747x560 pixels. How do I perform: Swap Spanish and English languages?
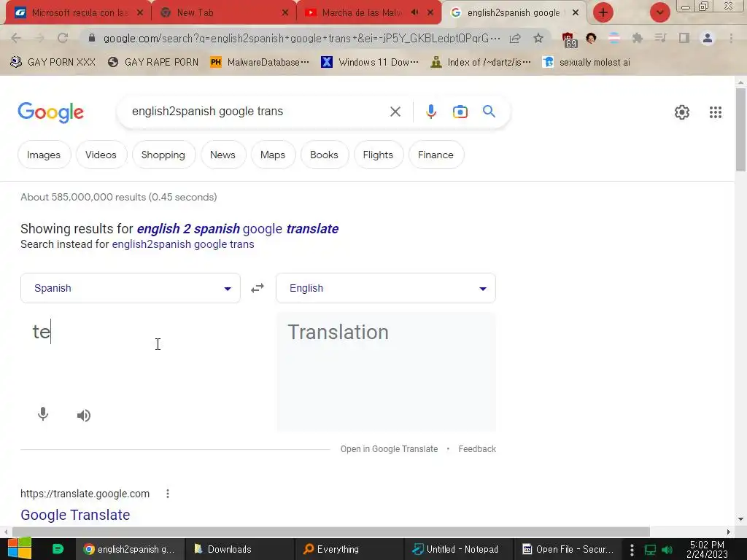click(x=258, y=288)
